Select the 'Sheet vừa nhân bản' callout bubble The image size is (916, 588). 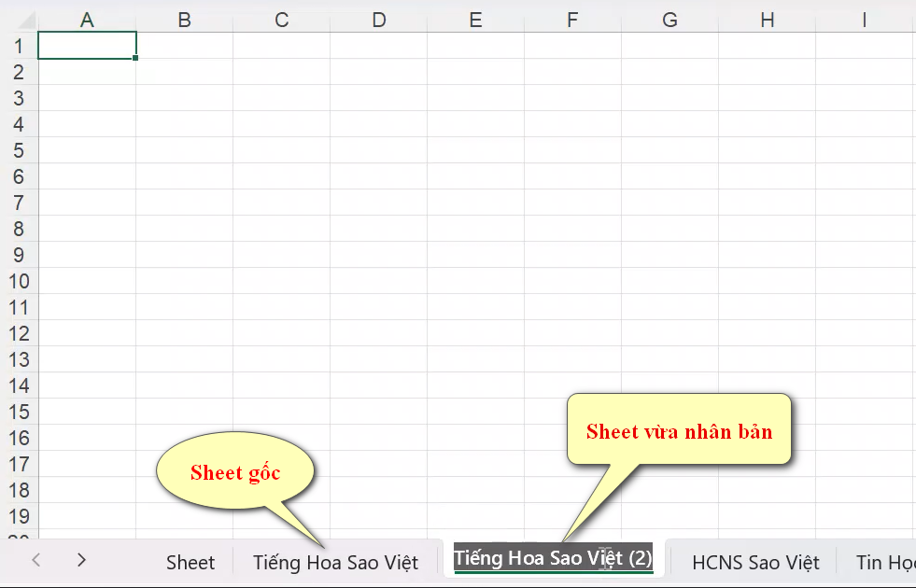[x=680, y=430]
